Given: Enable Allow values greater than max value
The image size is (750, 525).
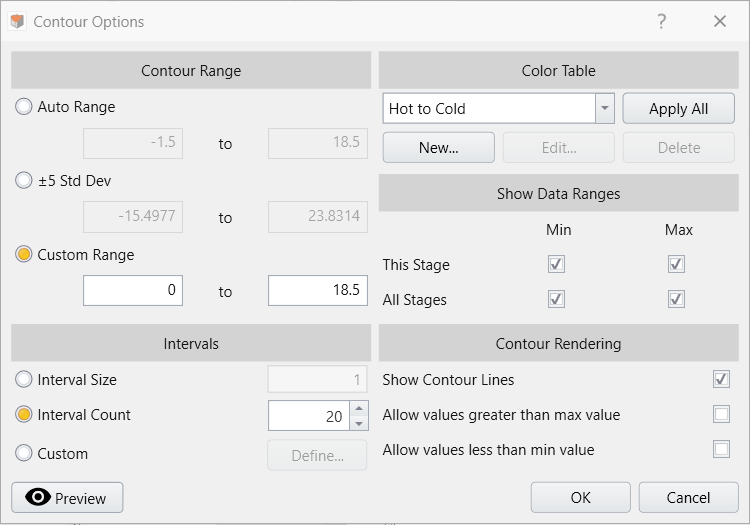Looking at the screenshot, I should point(721,414).
